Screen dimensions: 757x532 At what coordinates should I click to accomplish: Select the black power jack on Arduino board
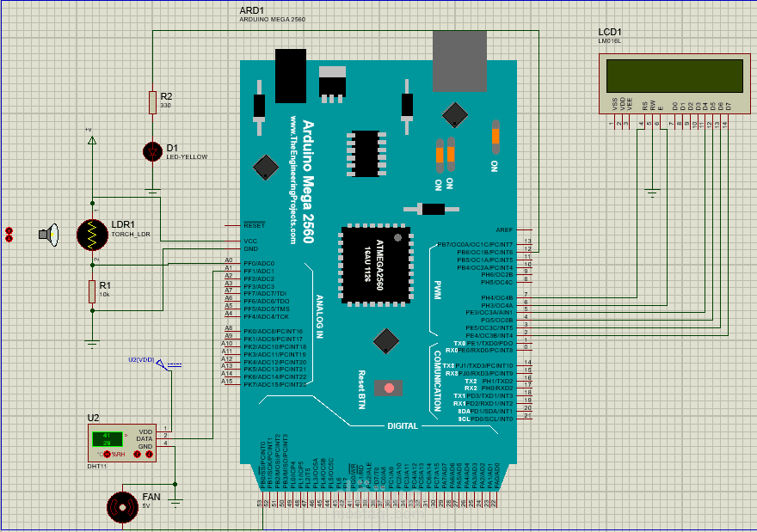point(291,76)
